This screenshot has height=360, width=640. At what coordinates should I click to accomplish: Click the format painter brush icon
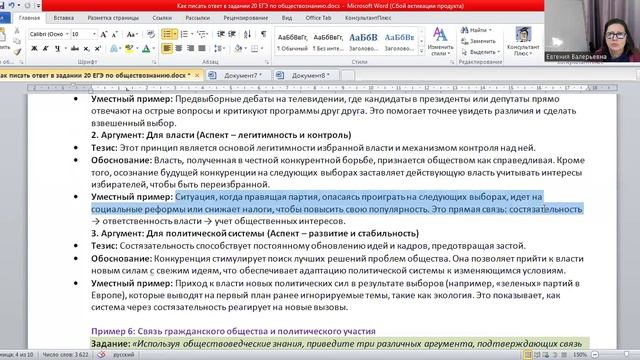[x=17, y=52]
